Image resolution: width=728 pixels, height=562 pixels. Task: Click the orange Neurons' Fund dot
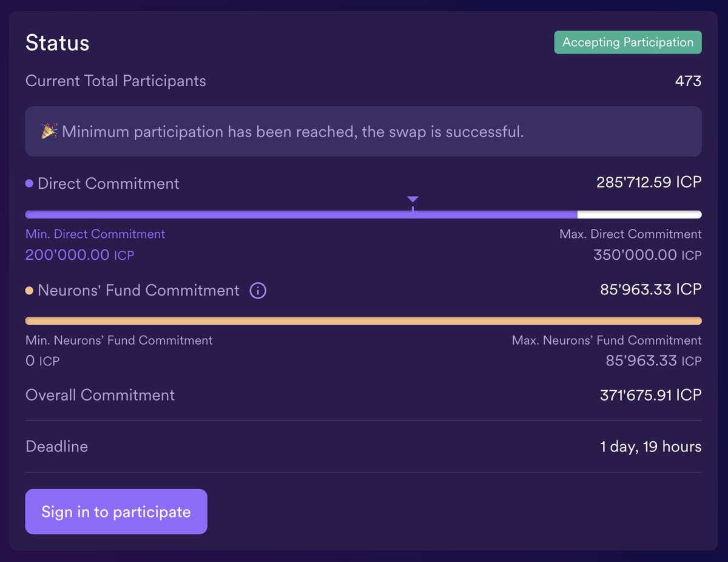[x=29, y=291]
